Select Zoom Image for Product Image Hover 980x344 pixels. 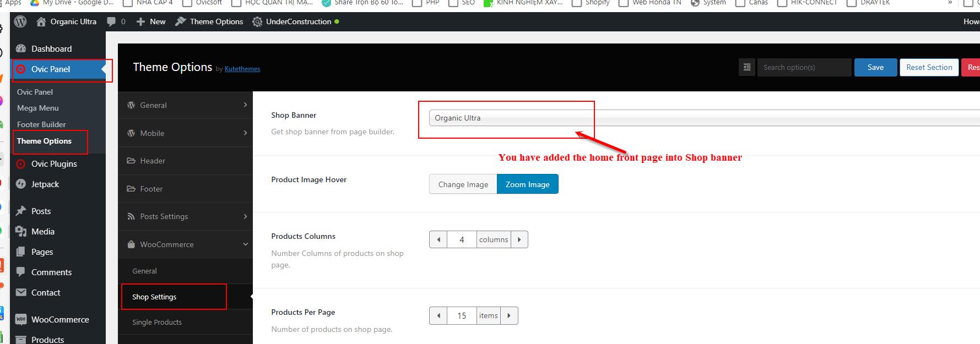point(528,184)
